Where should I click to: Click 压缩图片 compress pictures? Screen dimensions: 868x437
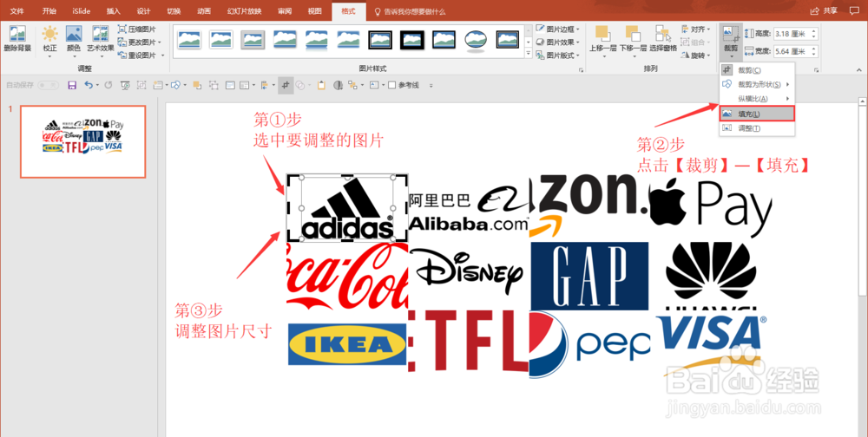click(137, 29)
